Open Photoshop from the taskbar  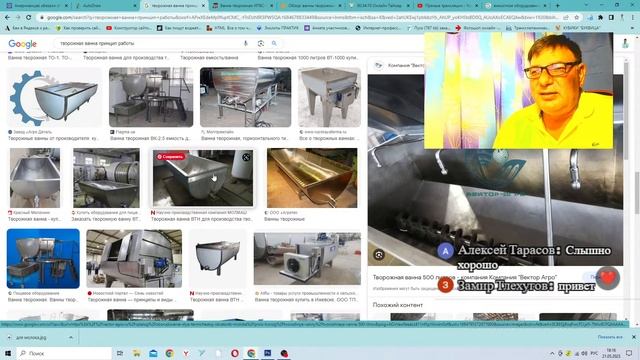[268, 353]
